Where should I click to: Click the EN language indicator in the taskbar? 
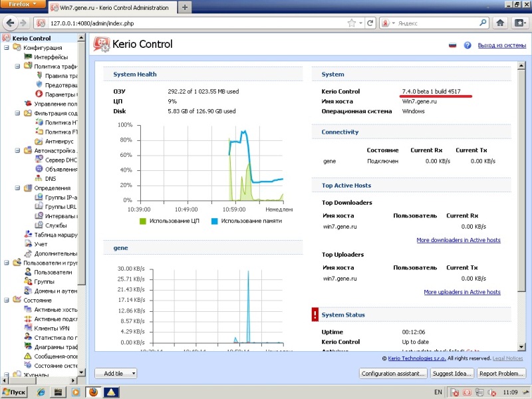[438, 392]
